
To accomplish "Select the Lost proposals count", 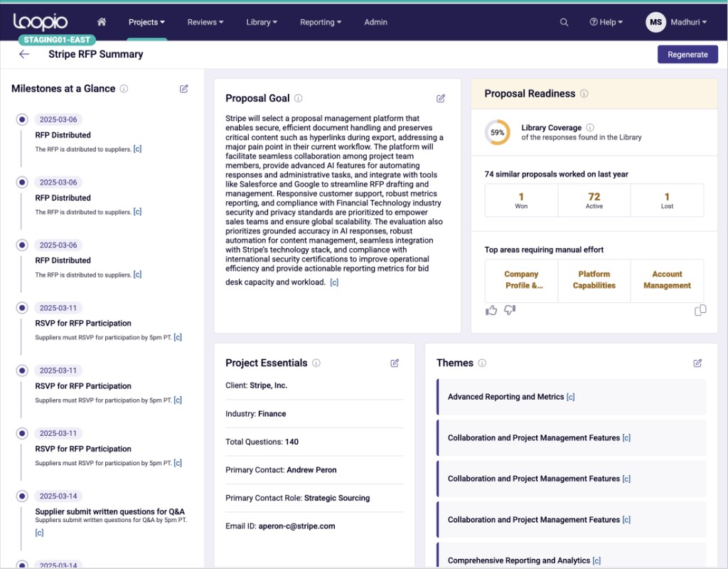I will (667, 201).
